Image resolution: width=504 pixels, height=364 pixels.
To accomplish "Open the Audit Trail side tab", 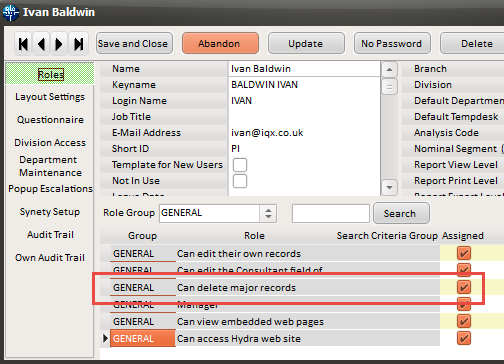I will click(50, 235).
